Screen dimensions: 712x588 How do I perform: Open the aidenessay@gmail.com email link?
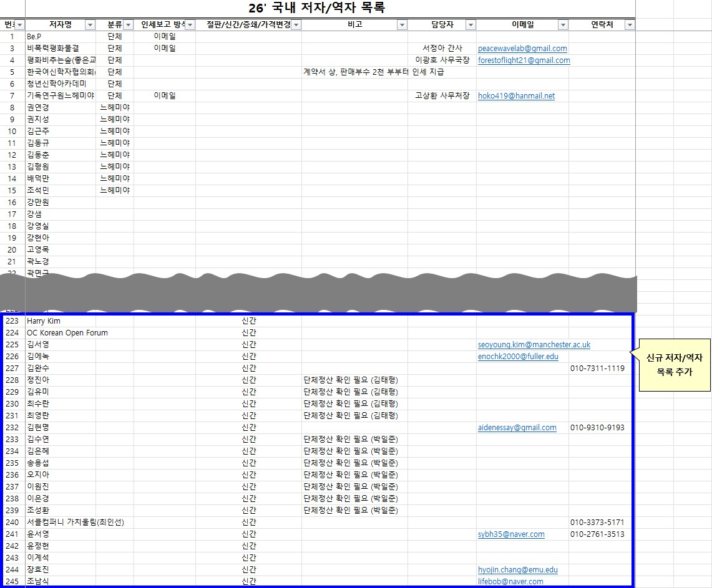click(517, 428)
